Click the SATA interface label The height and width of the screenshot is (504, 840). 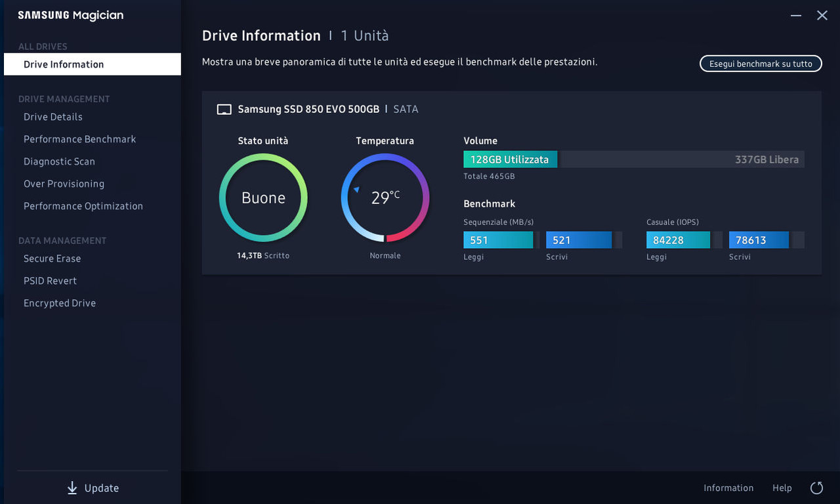(406, 110)
